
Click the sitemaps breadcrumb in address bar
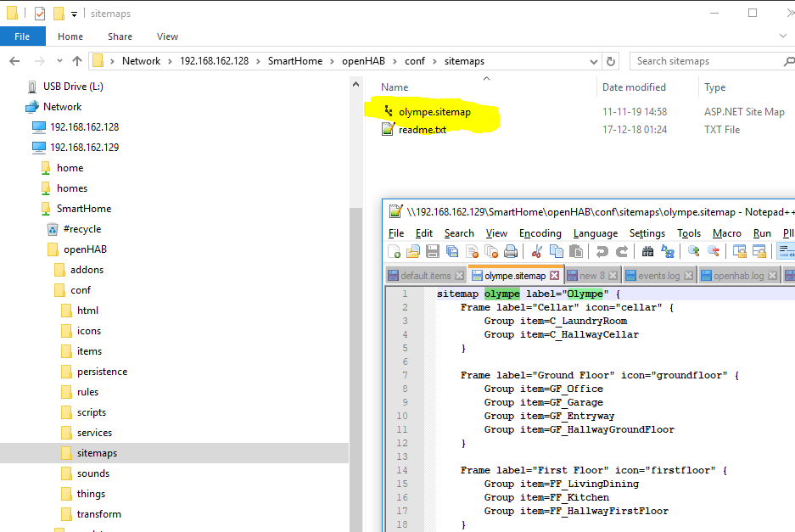[464, 61]
